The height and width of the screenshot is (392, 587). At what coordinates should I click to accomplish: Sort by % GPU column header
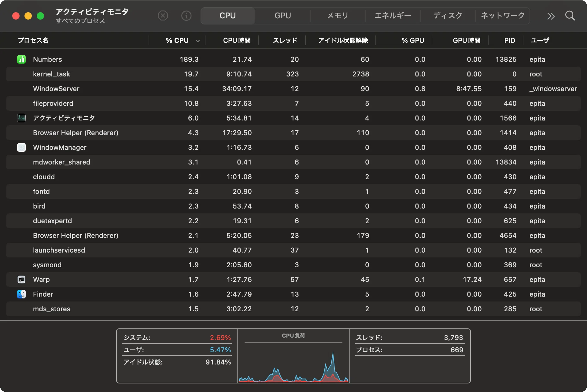(x=413, y=40)
